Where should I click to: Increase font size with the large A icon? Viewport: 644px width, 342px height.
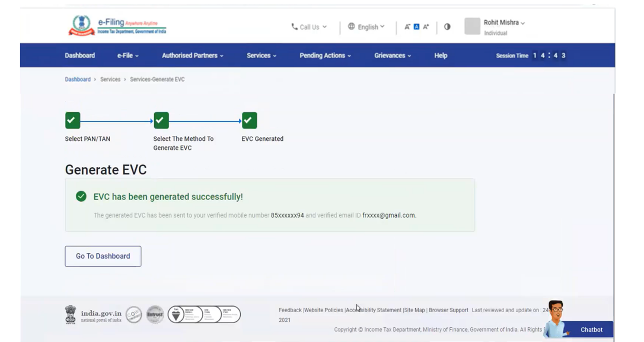tap(426, 27)
